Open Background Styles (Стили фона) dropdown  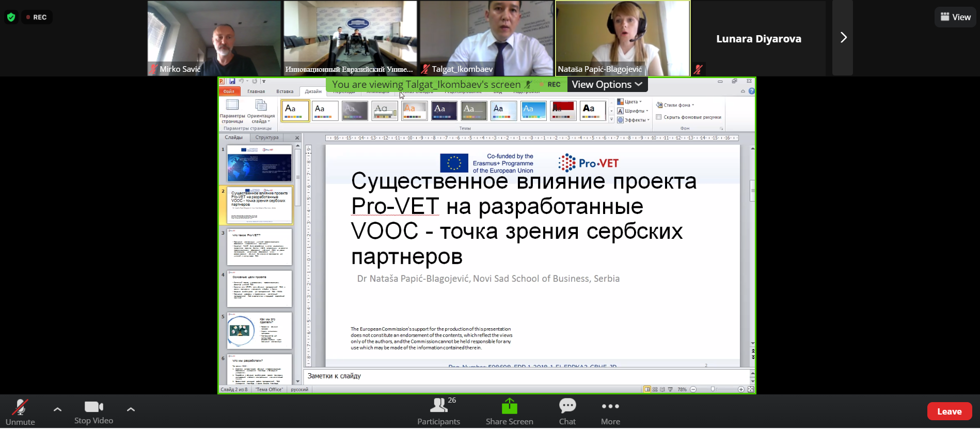point(675,105)
